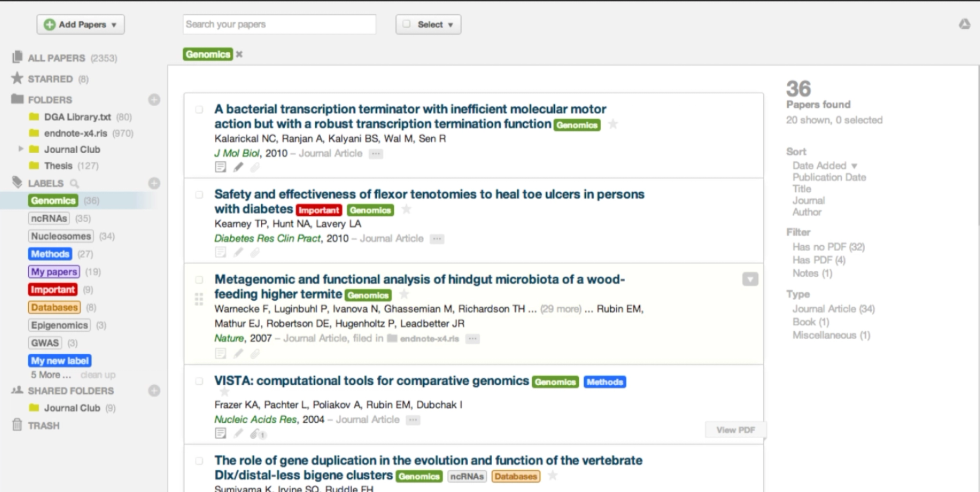Expand details of Nature 2007 paper
The width and height of the screenshot is (980, 492).
(x=473, y=339)
